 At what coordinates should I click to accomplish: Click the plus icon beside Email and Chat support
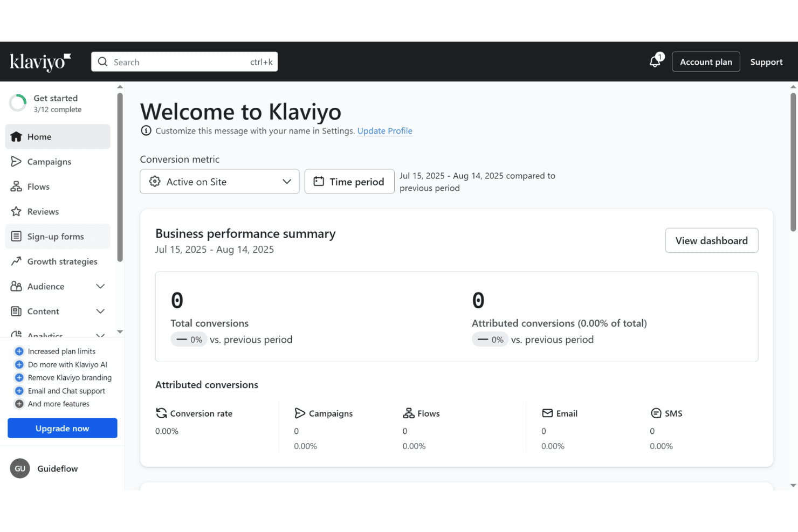point(19,391)
